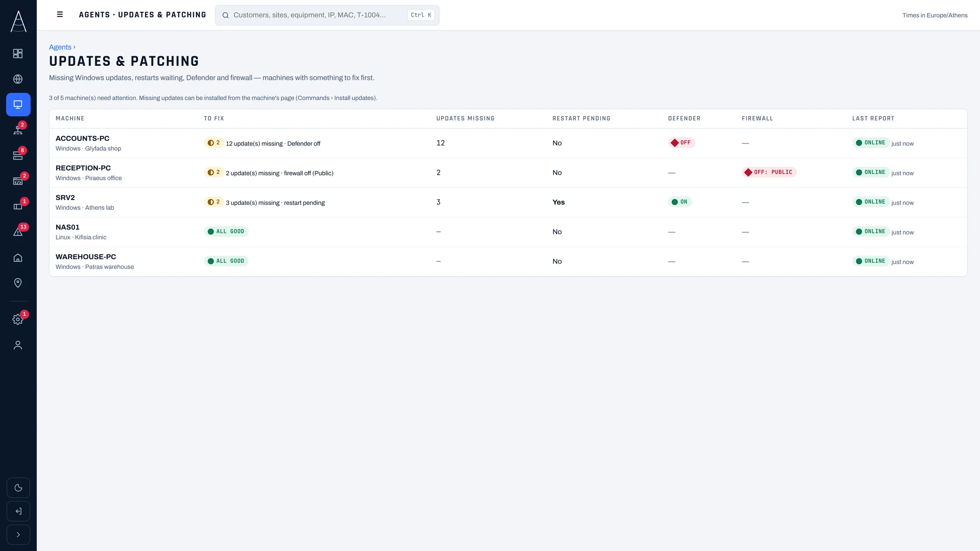Click 'Times in Europe/Athens' text
Viewport: 980px width, 551px height.
pyautogui.click(x=935, y=15)
